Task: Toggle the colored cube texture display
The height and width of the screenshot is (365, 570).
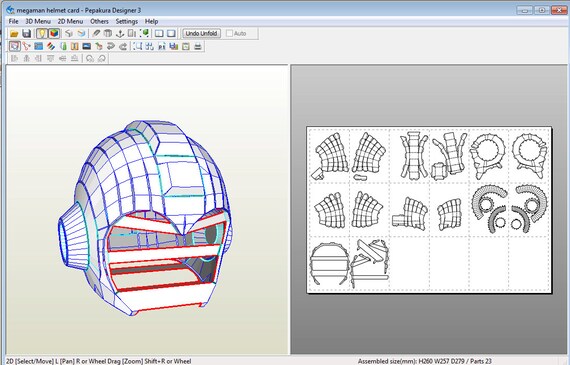Action: [x=54, y=34]
